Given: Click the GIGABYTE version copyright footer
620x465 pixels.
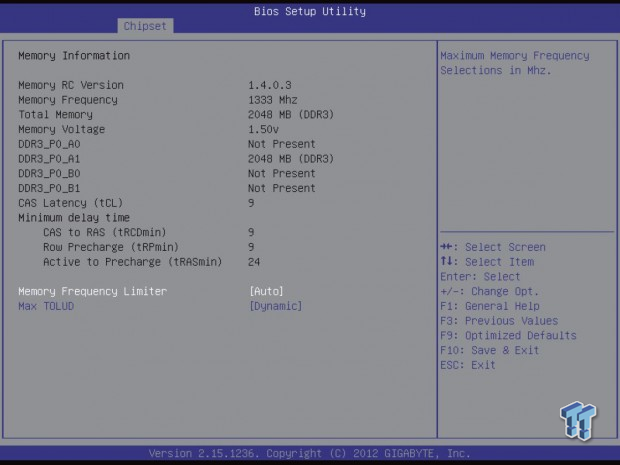Looking at the screenshot, I should 310,453.
